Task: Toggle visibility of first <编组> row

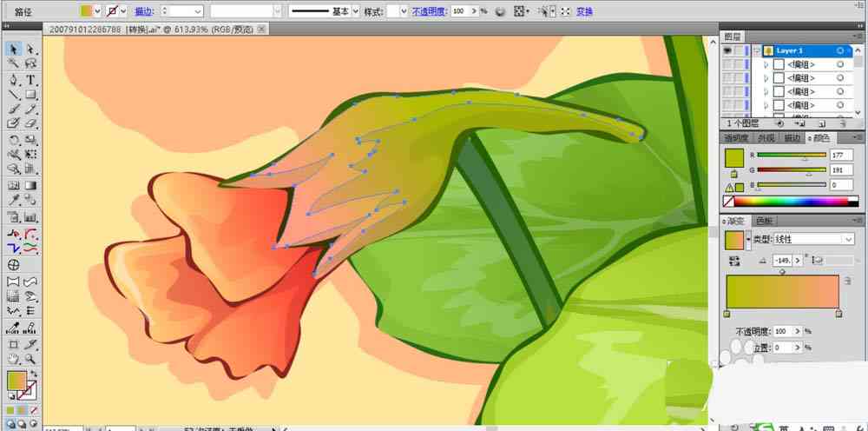Action: click(x=727, y=64)
